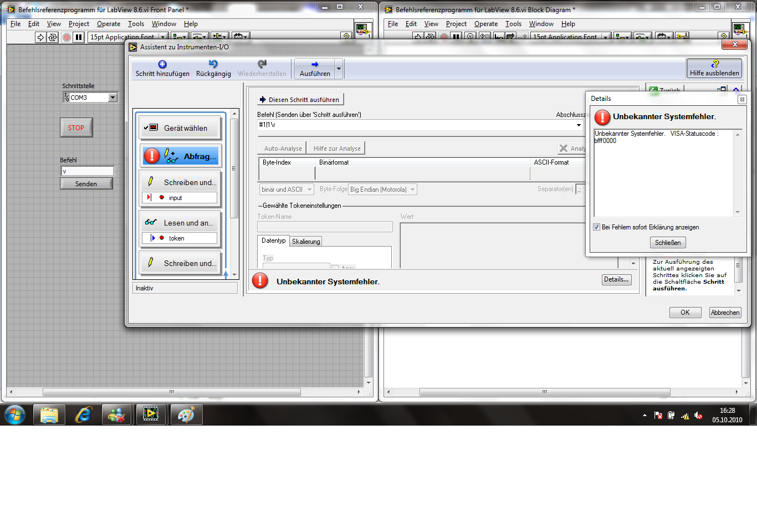
Task: Click the volume icon in the system tray
Action: pos(698,415)
